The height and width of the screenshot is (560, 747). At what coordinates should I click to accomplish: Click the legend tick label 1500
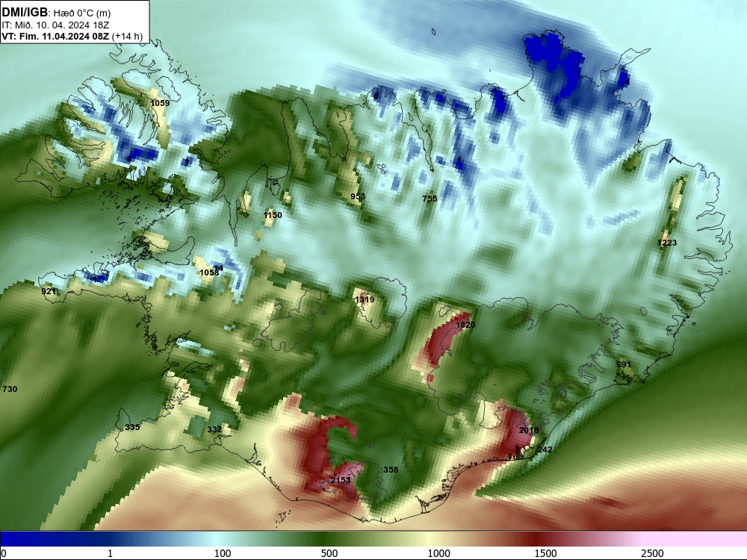coord(545,553)
